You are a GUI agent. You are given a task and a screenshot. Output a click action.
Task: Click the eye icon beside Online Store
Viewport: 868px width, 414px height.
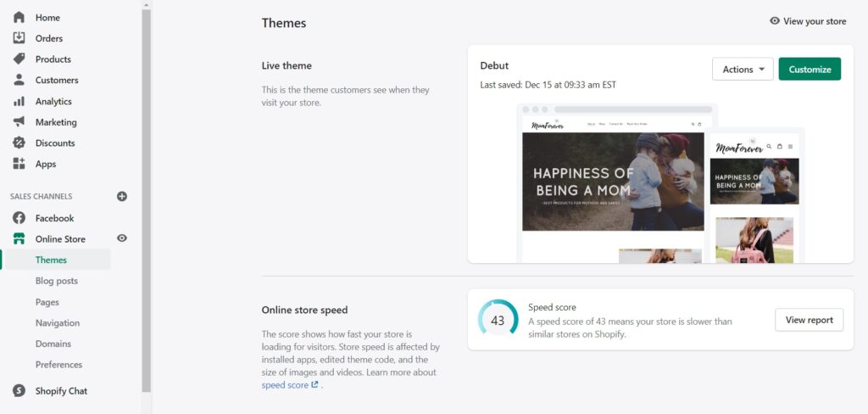122,238
